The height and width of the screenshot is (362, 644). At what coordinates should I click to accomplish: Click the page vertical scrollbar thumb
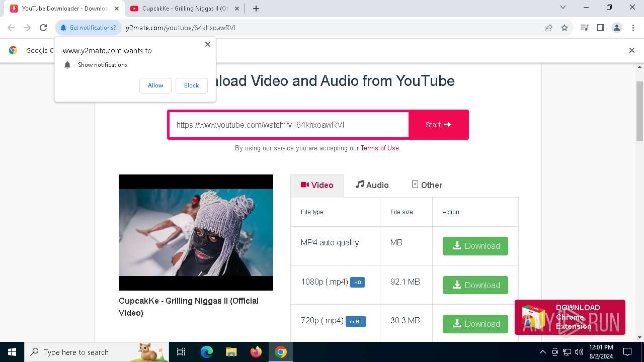click(x=639, y=111)
